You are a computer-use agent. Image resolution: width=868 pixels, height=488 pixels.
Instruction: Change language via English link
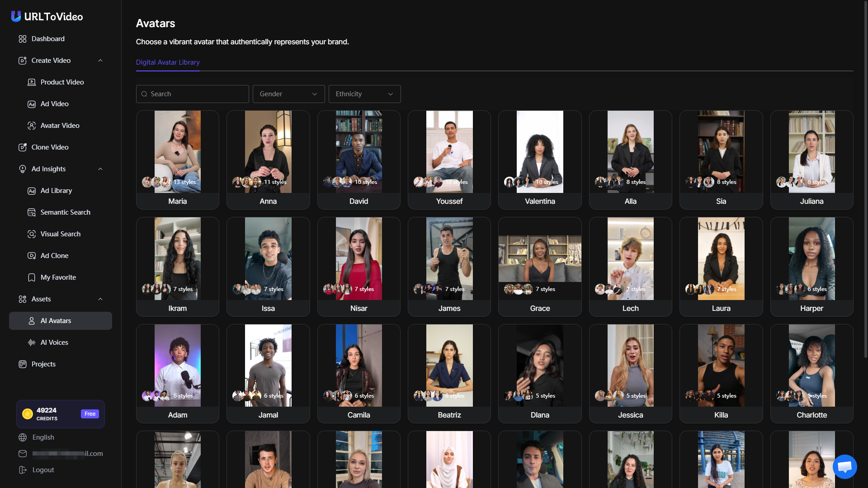pyautogui.click(x=43, y=437)
